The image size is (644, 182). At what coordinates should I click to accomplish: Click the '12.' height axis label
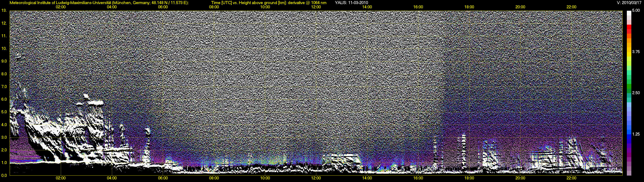(4, 23)
